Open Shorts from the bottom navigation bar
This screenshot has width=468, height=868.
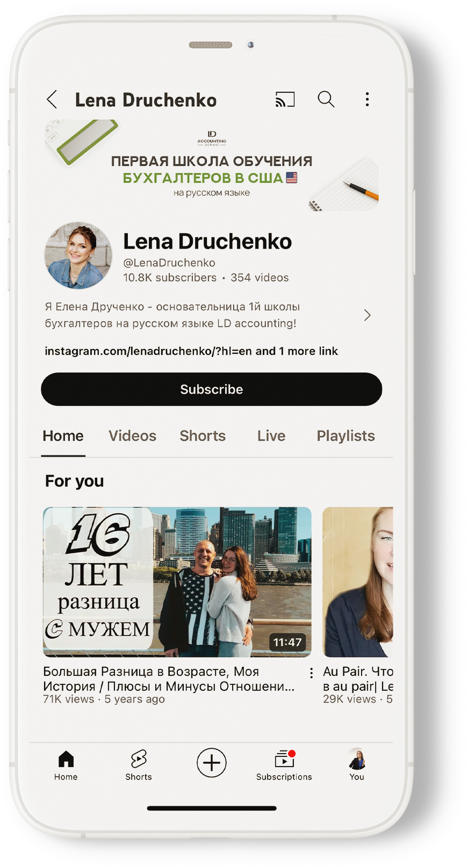pos(139,764)
